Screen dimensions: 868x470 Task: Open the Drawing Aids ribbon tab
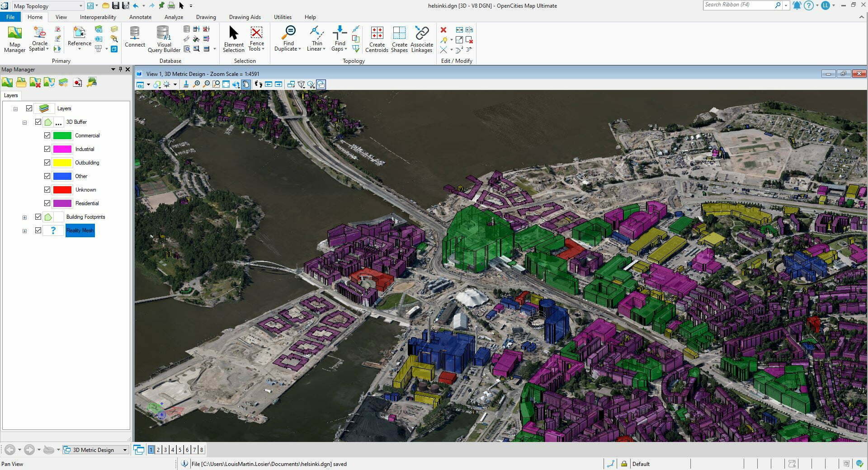pos(245,17)
